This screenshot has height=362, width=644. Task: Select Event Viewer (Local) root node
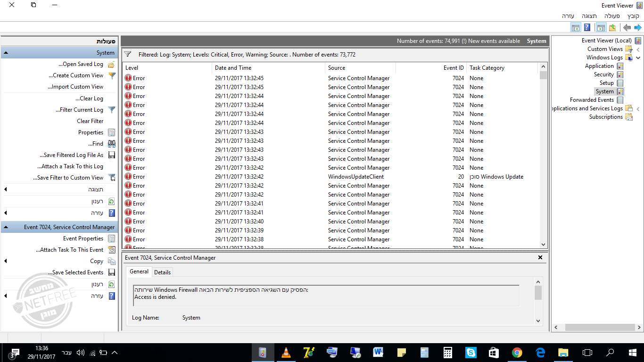606,41
